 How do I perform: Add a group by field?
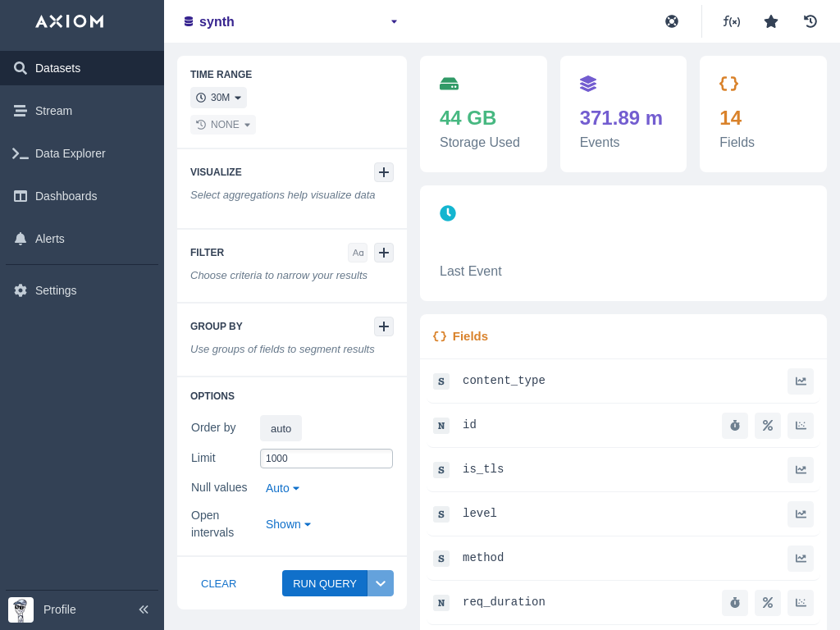coord(384,326)
